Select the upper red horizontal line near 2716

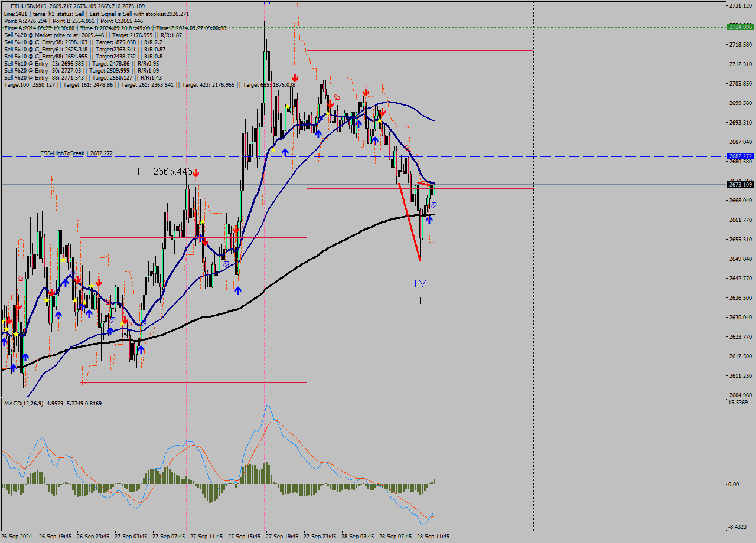[x=419, y=51]
